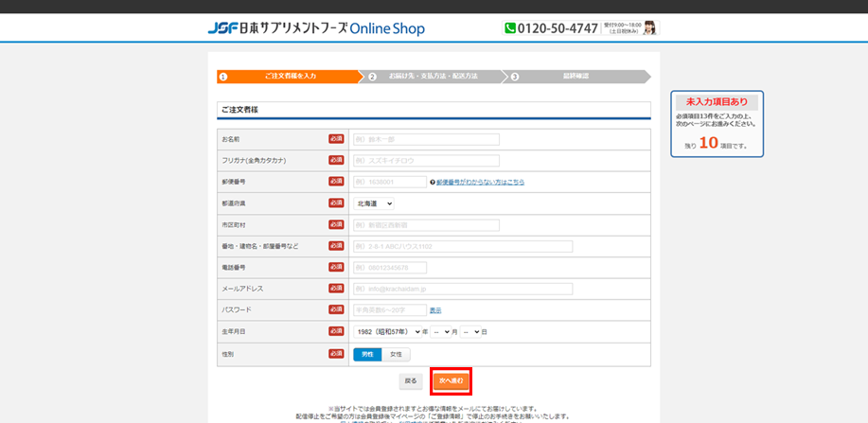This screenshot has height=423, width=868.
Task: Click the ご注文者様 section heading
Action: click(240, 110)
